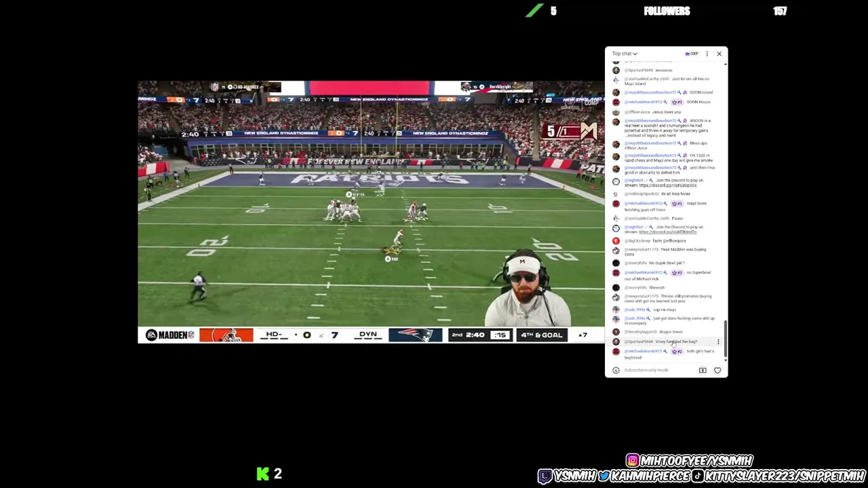Open the three-dot menu on "Vinny fumbled the bag?"
The height and width of the screenshot is (488, 868).
(x=718, y=342)
